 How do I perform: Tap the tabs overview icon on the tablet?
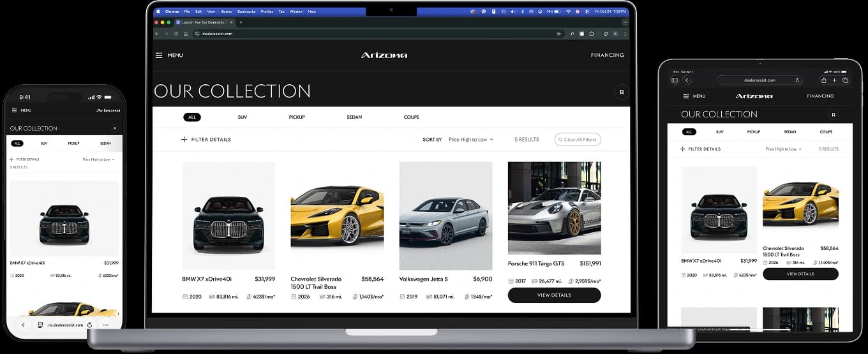click(845, 80)
